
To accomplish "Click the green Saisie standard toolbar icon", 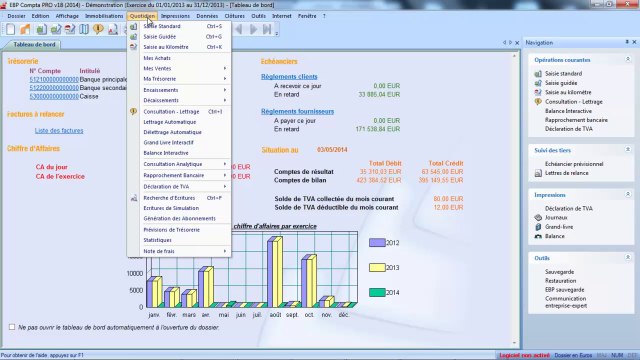I will point(41,29).
